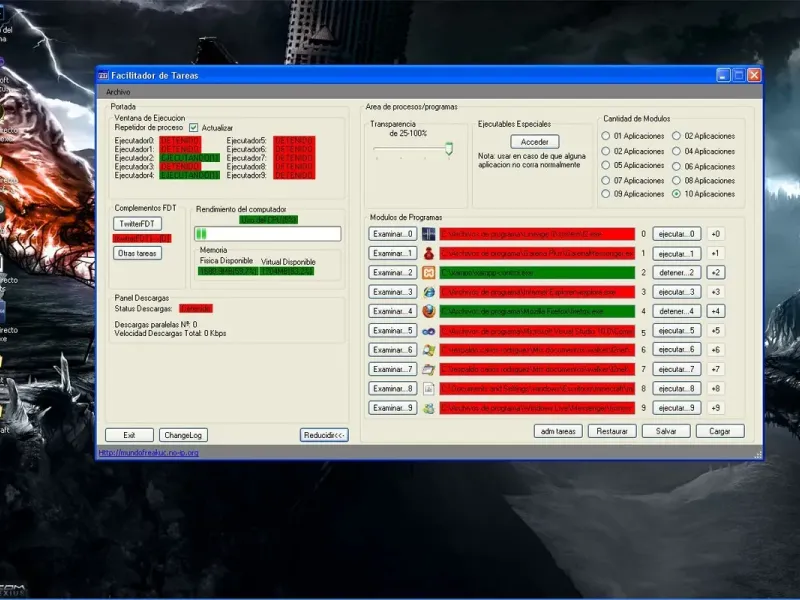Screen dimensions: 800x600
Task: Click the ejecutar...6 button
Action: (677, 350)
